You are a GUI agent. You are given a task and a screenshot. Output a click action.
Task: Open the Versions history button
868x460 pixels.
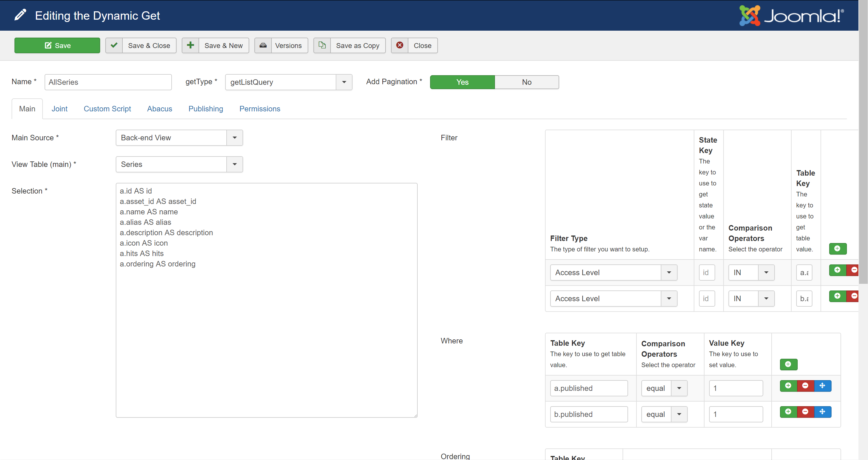[281, 45]
